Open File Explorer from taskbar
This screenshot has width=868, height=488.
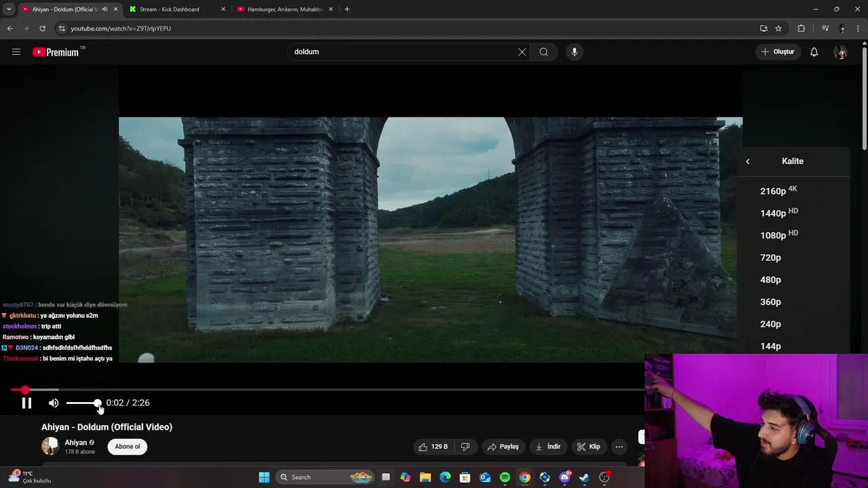click(425, 477)
